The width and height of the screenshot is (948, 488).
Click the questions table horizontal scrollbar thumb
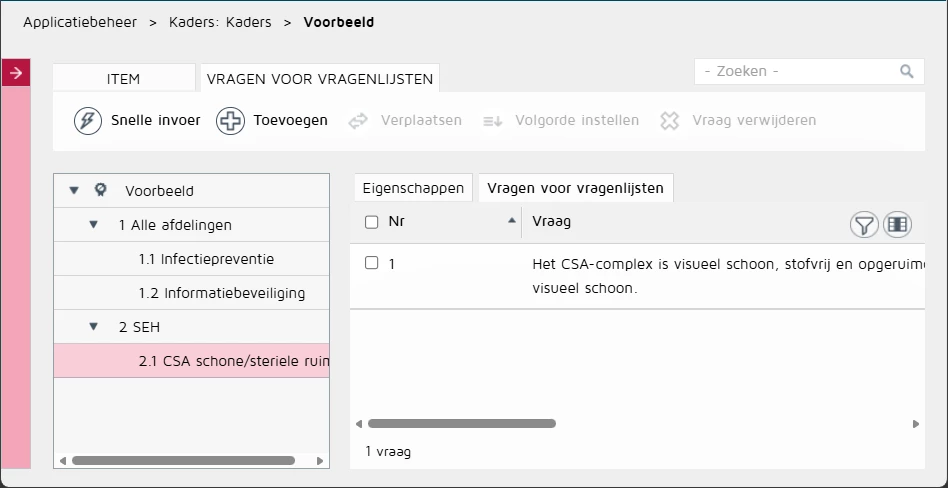[461, 424]
